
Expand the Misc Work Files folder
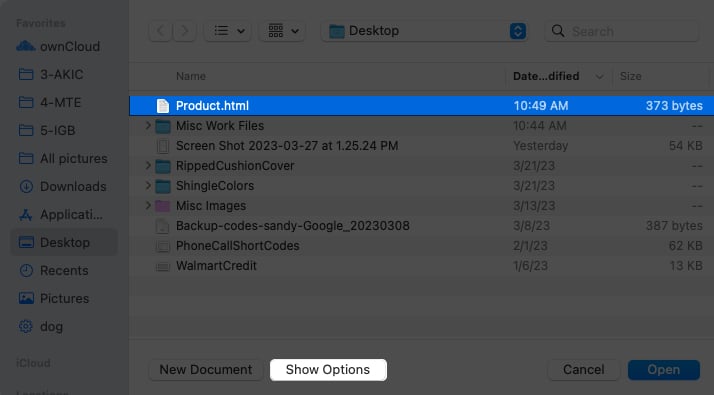click(148, 125)
